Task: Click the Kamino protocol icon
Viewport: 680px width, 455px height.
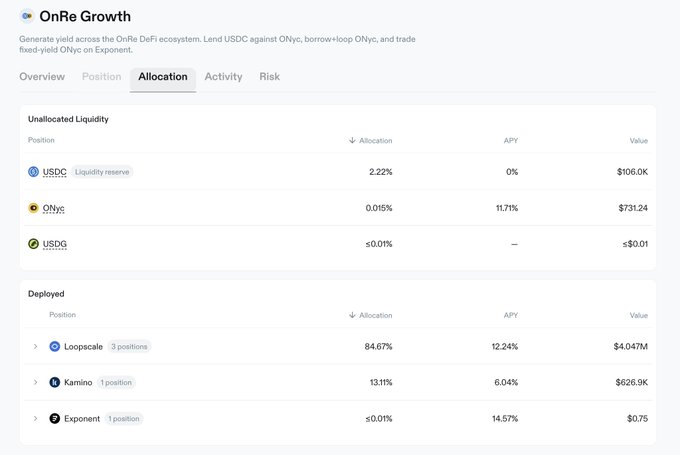Action: (x=55, y=382)
